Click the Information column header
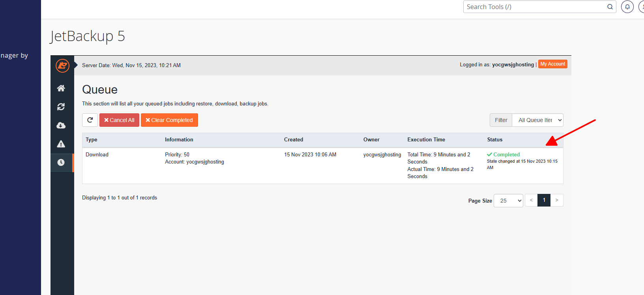The image size is (644, 295). [179, 140]
